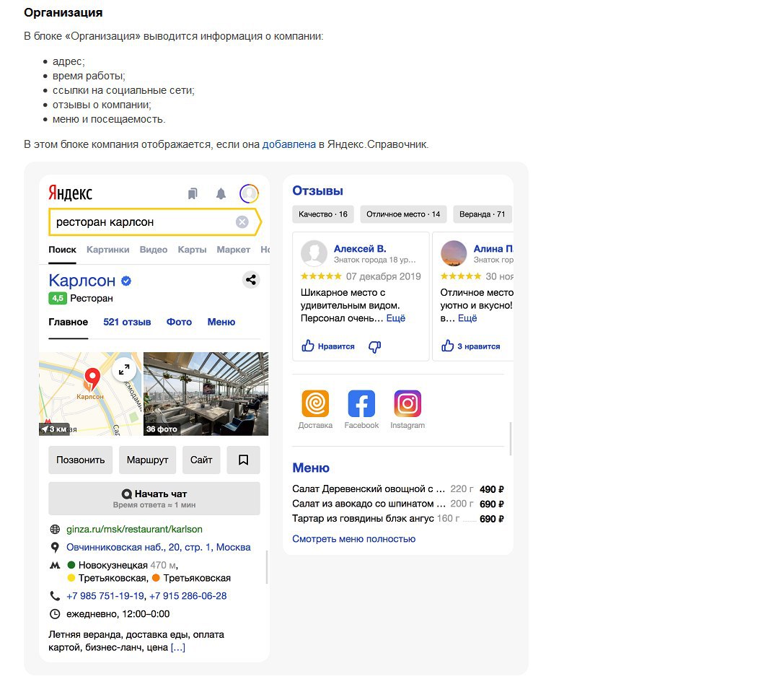Click Смотреть меню полностью link
This screenshot has height=679, width=784.
coord(354,539)
